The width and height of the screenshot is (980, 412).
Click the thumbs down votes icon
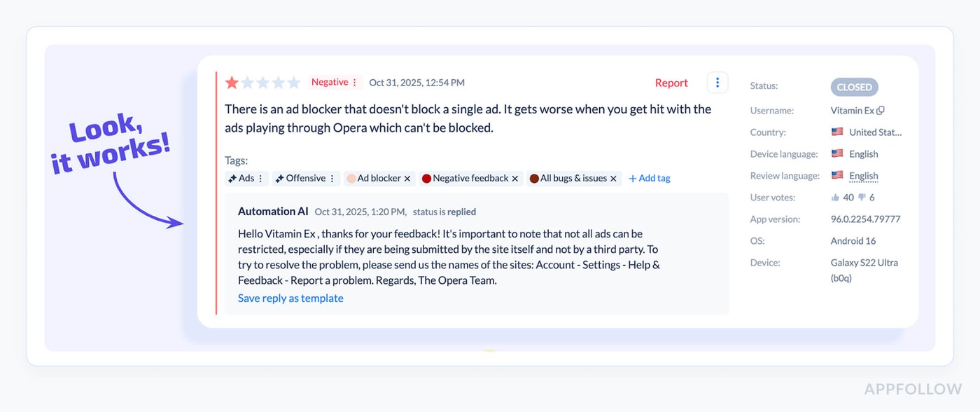[862, 198]
